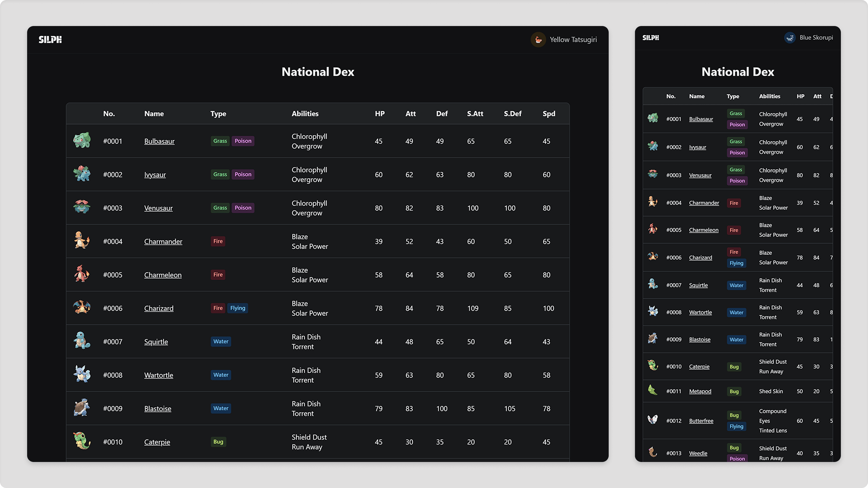The image size is (868, 488).
Task: Click Blastoise sprite in desktop table
Action: [82, 407]
